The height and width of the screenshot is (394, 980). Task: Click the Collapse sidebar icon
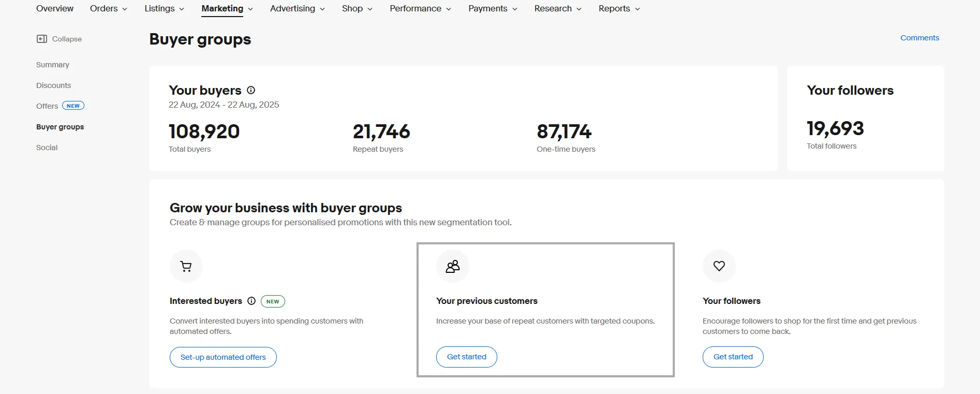pos(42,39)
